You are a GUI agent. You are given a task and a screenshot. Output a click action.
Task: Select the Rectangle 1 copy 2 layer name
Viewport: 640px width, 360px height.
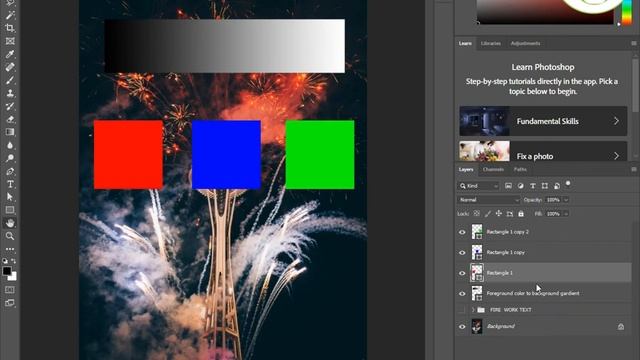point(507,232)
